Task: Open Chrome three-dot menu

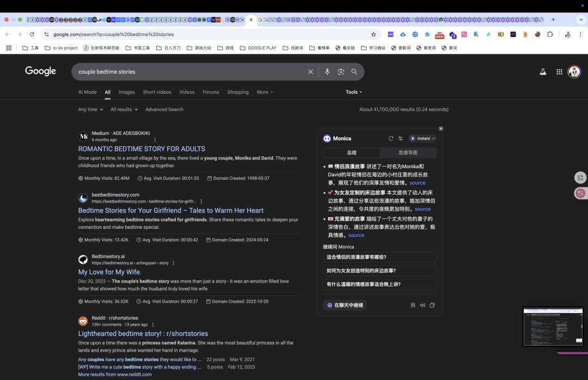Action: (x=580, y=34)
